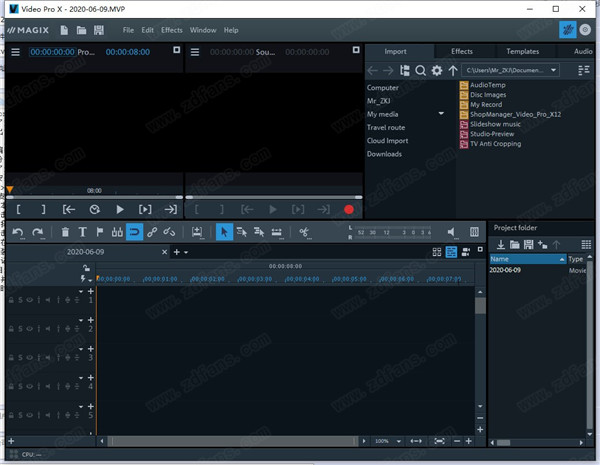Screen dimensions: 600x465
Task: Toggle media pool list view layout
Action: click(x=584, y=70)
